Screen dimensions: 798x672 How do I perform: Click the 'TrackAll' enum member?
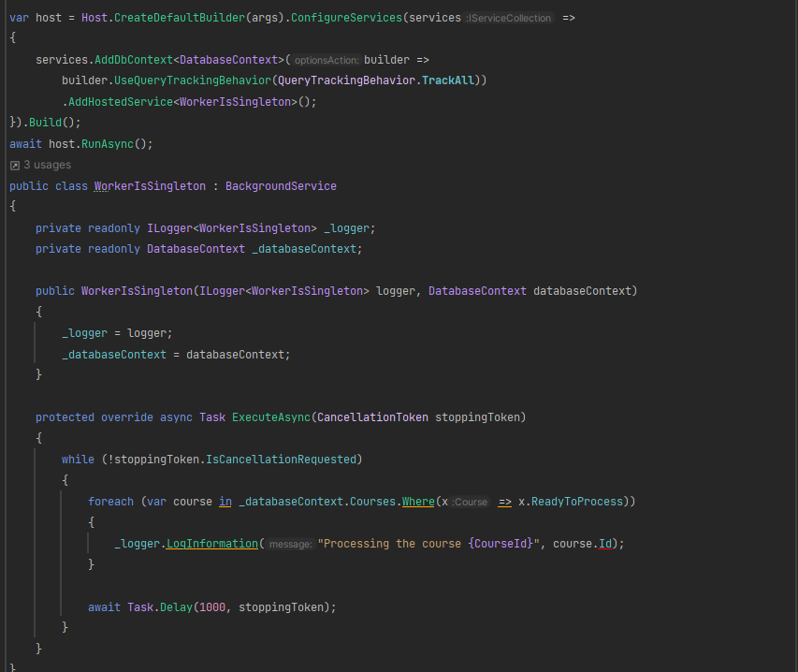(x=448, y=80)
